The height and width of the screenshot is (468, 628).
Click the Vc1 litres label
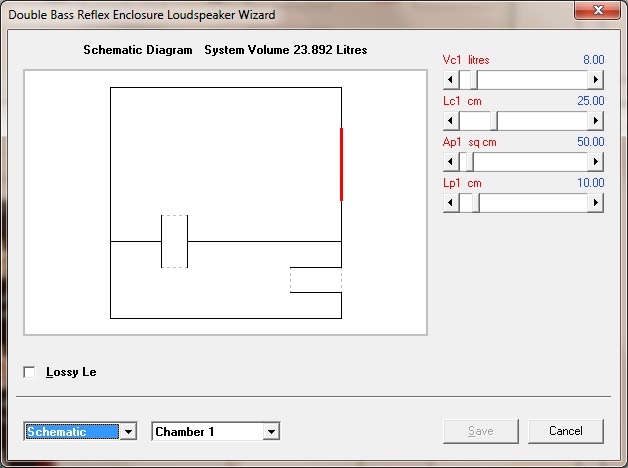click(x=466, y=60)
